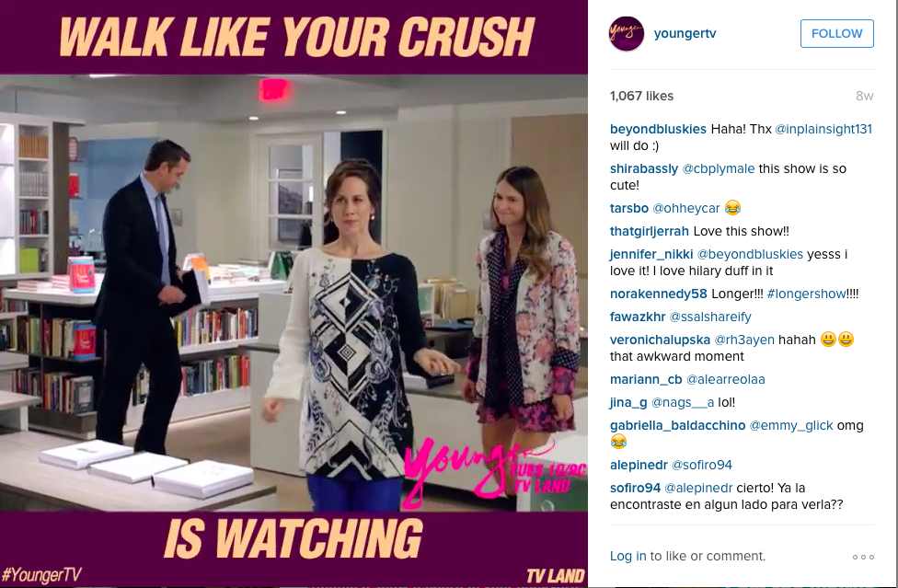
Task: Open the youngertv profile avatar
Action: [x=627, y=34]
